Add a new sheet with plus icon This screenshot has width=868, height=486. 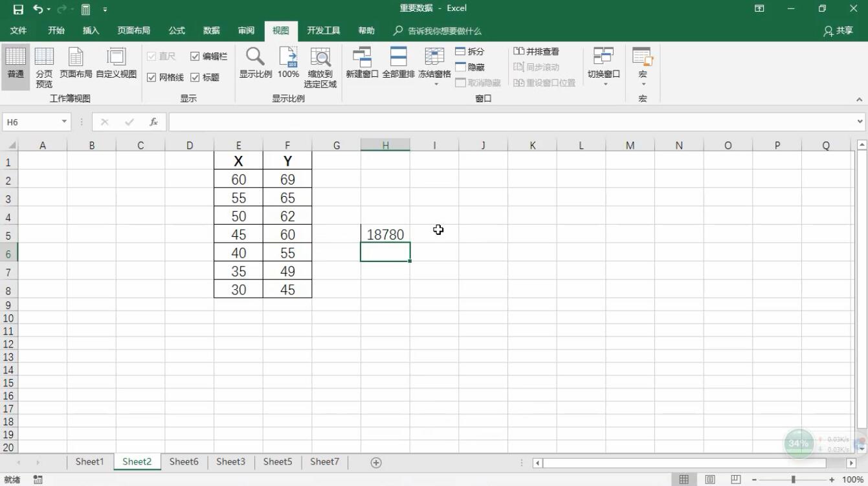[x=376, y=462]
